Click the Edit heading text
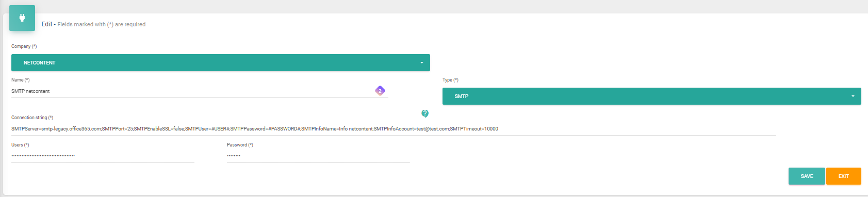This screenshot has width=868, height=197. [47, 24]
